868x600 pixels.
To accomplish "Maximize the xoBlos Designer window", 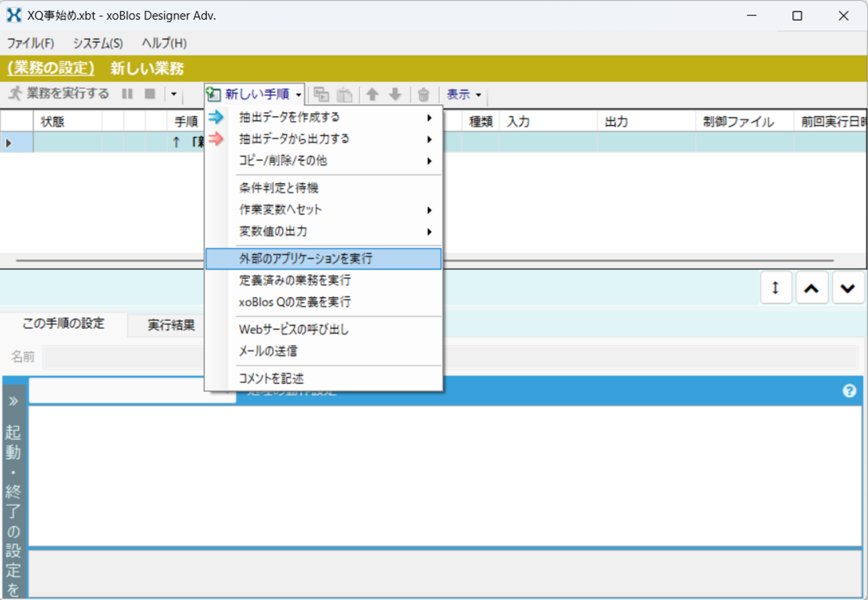I will [797, 16].
